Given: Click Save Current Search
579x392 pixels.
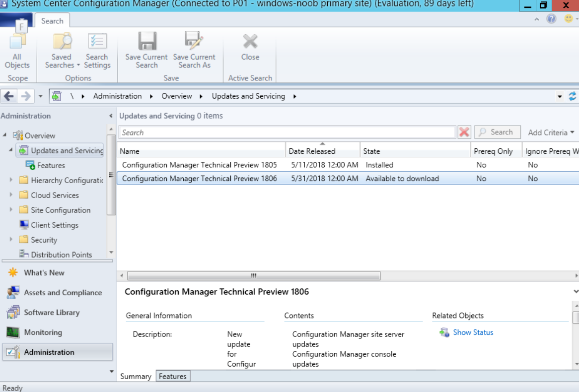Looking at the screenshot, I should [x=146, y=51].
